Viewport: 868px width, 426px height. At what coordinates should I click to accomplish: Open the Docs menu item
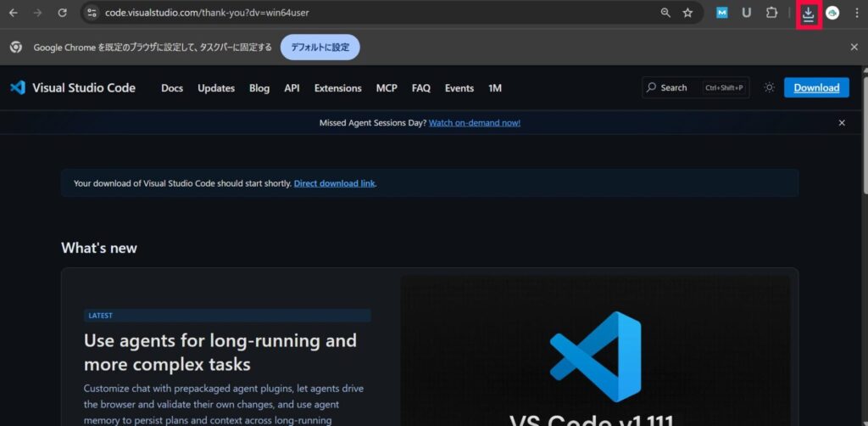(x=172, y=88)
